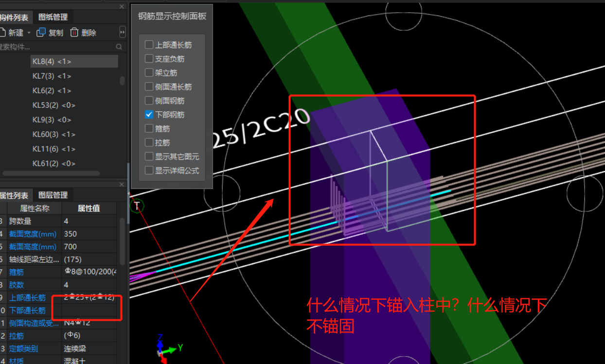
Task: Select KL7(3) <1> in component list
Action: [52, 76]
